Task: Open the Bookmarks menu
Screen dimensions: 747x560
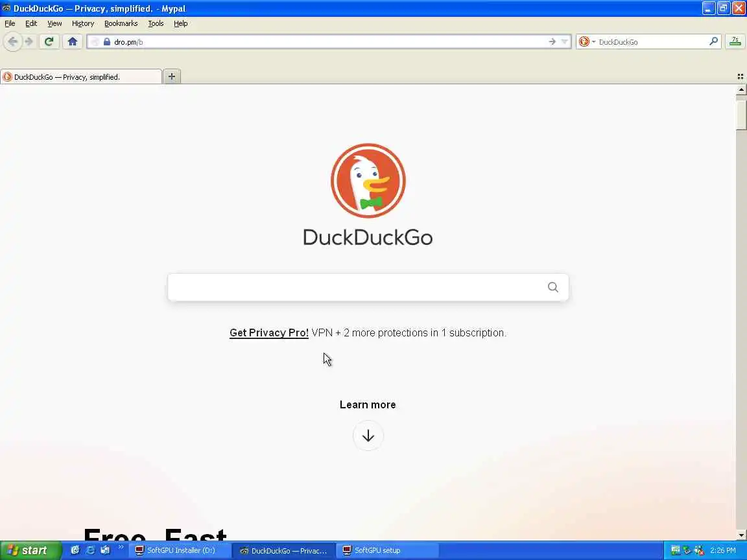Action: click(x=121, y=23)
